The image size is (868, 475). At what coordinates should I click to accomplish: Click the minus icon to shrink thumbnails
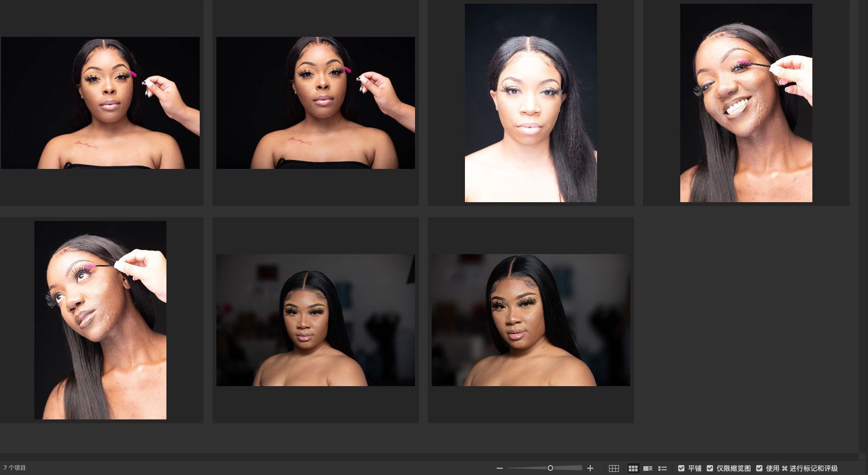[x=500, y=468]
